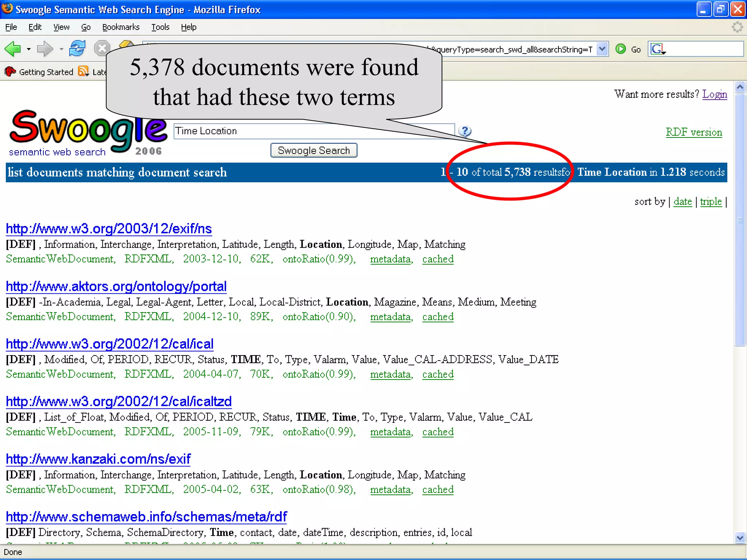Click the scrollbar down arrow
Viewport: 747px width, 560px height.
740,537
